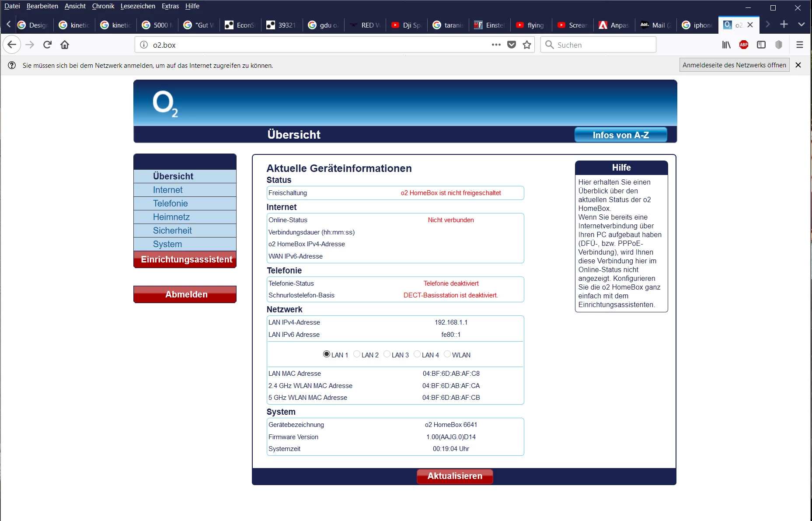Open the Ansicht menu
Image resolution: width=812 pixels, height=521 pixels.
tap(75, 6)
